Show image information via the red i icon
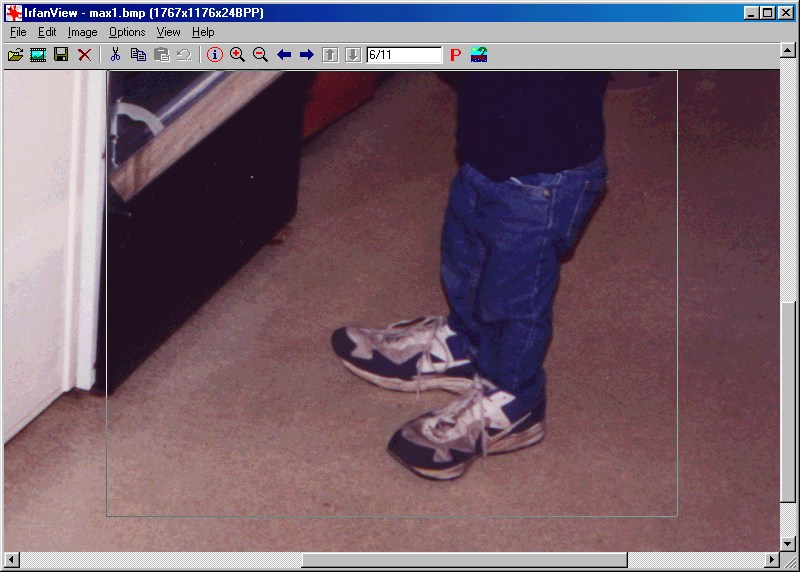The image size is (800, 572). [214, 55]
